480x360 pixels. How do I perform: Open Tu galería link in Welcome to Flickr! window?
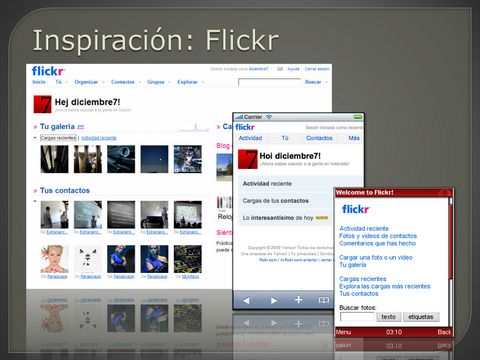pyautogui.click(x=353, y=265)
